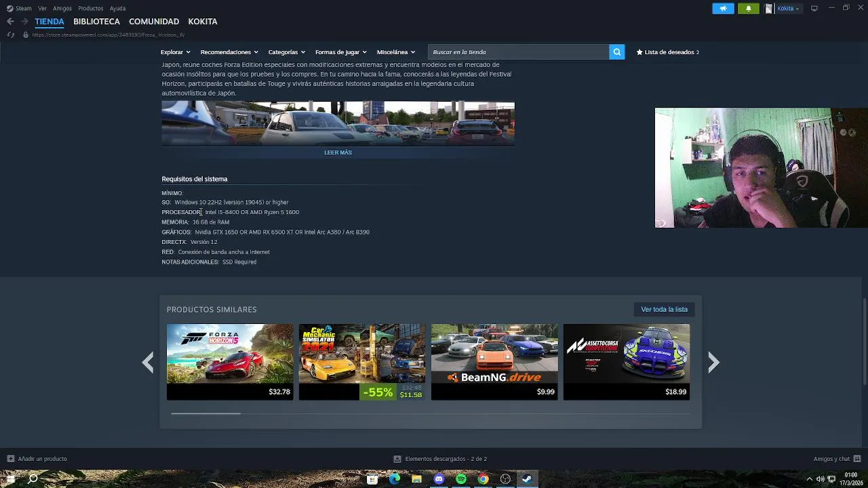Show previous similar products with left arrow
The width and height of the screenshot is (868, 488).
148,363
